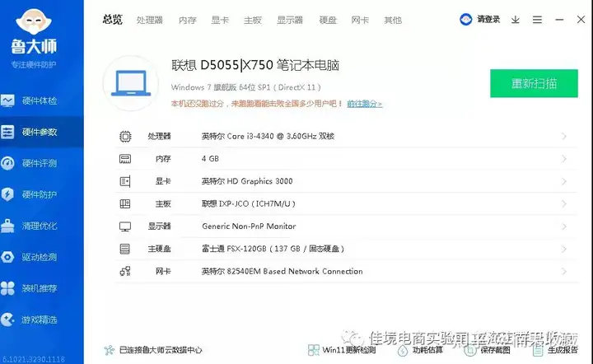Click the memory module icon
This screenshot has width=593, height=364.
click(125, 159)
